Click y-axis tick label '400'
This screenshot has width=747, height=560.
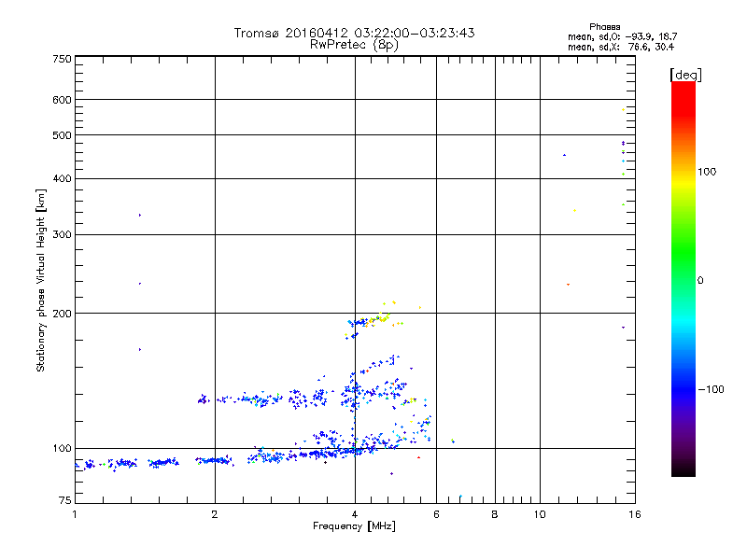[x=63, y=178]
